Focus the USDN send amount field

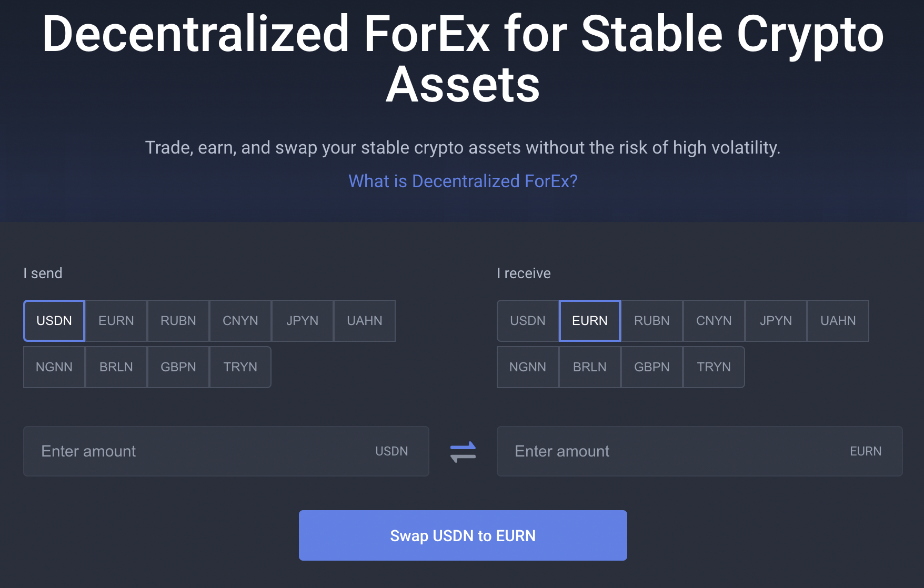click(x=200, y=451)
